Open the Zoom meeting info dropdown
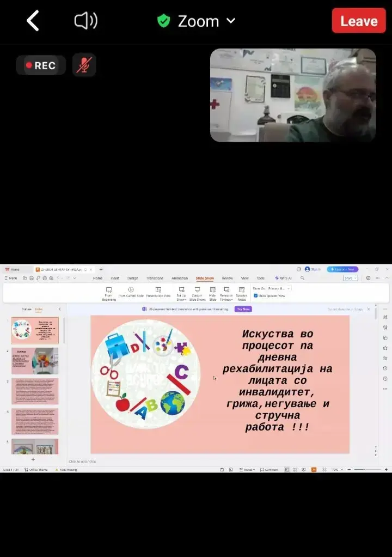 pos(197,21)
